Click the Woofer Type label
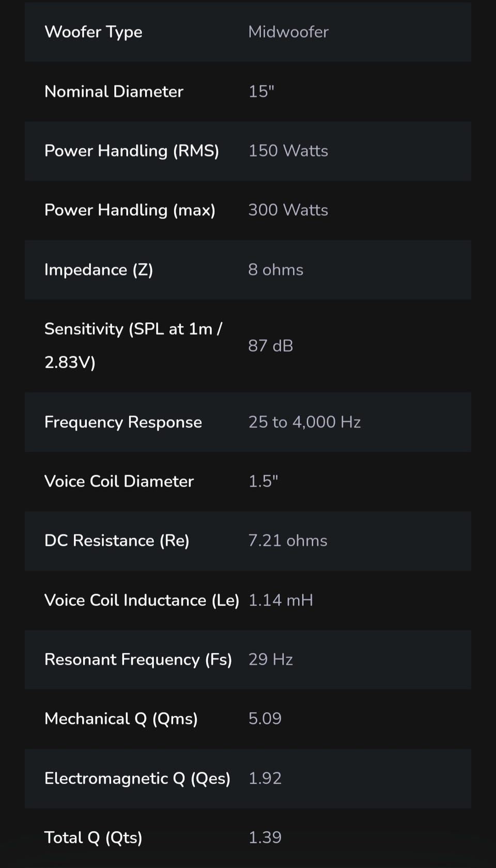Image resolution: width=496 pixels, height=868 pixels. tap(93, 32)
